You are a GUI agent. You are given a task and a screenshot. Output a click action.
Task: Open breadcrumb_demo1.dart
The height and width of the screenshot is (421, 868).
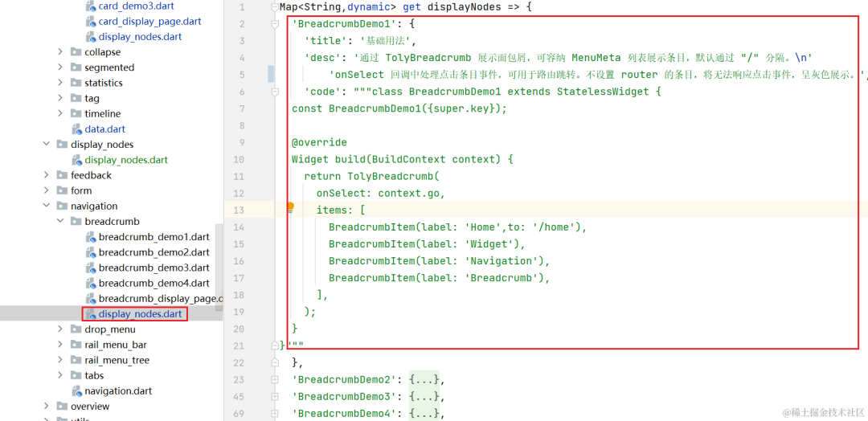pyautogui.click(x=154, y=237)
